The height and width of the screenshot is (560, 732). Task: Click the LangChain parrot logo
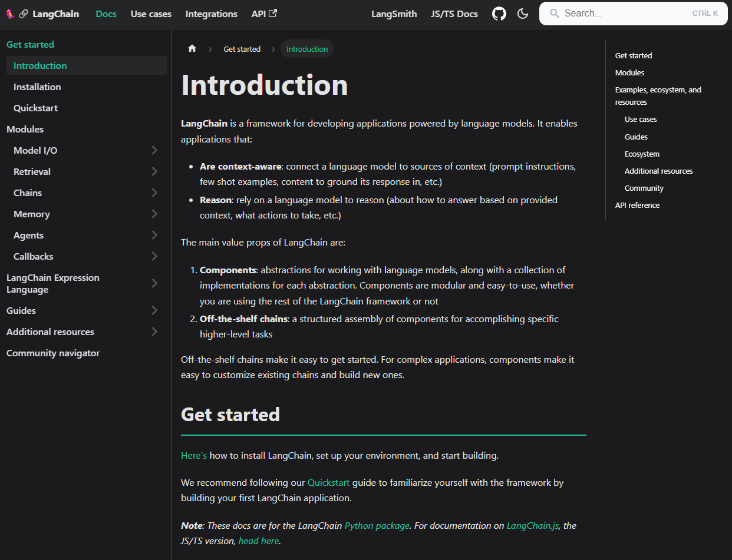(11, 14)
